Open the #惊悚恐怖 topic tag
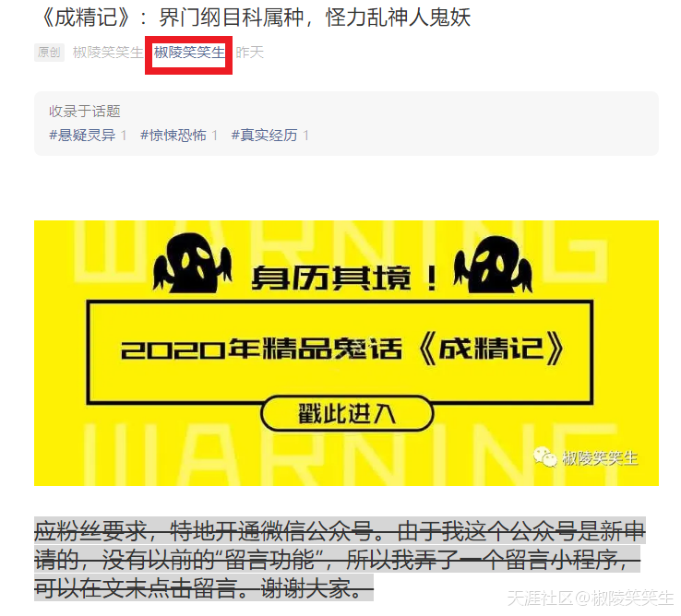 (173, 136)
